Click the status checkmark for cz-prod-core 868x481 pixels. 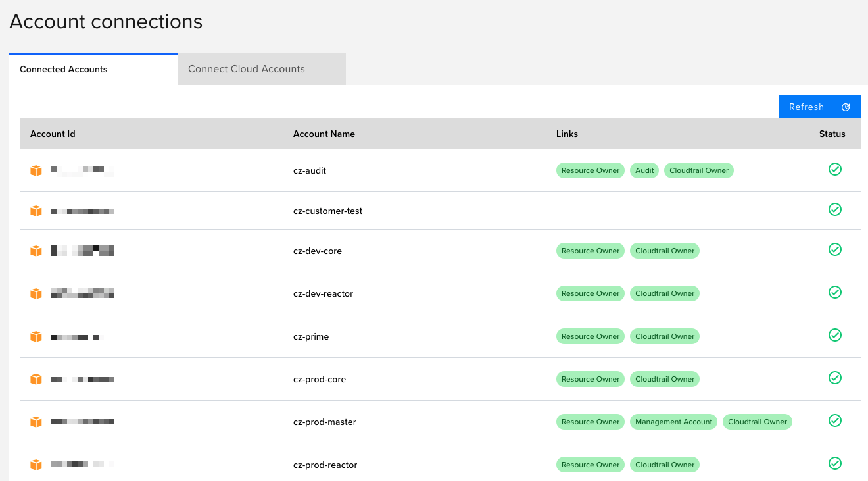[x=835, y=378]
